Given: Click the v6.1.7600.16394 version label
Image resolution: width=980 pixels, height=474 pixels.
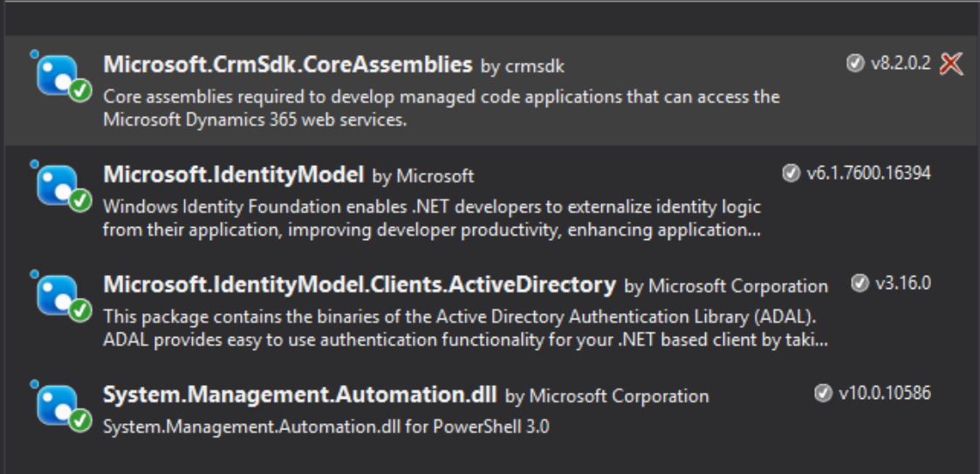Looking at the screenshot, I should click(x=867, y=174).
